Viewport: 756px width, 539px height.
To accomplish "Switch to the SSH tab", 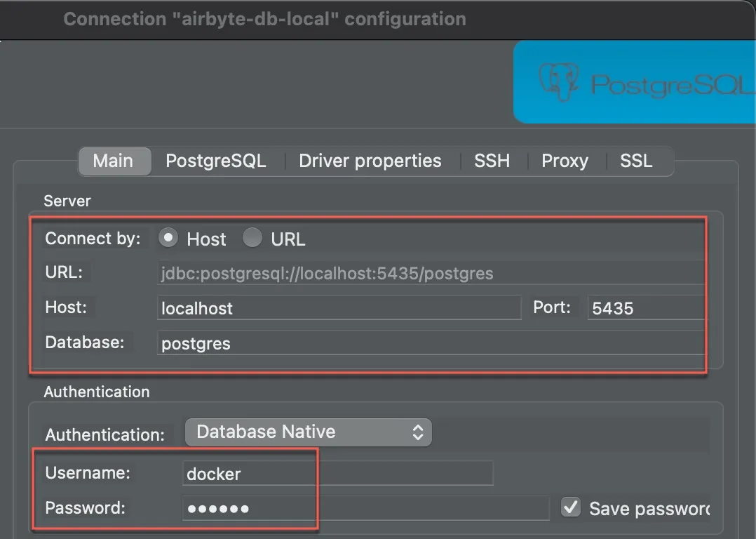I will coord(492,161).
